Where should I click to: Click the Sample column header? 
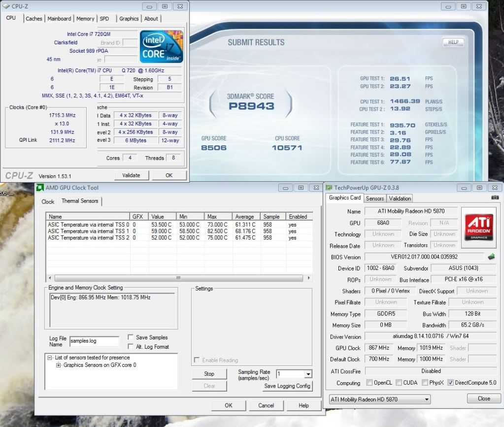tap(273, 217)
